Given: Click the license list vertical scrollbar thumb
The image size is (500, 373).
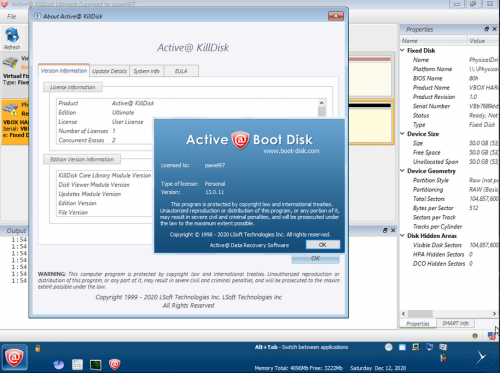Looking at the screenshot, I should [x=321, y=111].
